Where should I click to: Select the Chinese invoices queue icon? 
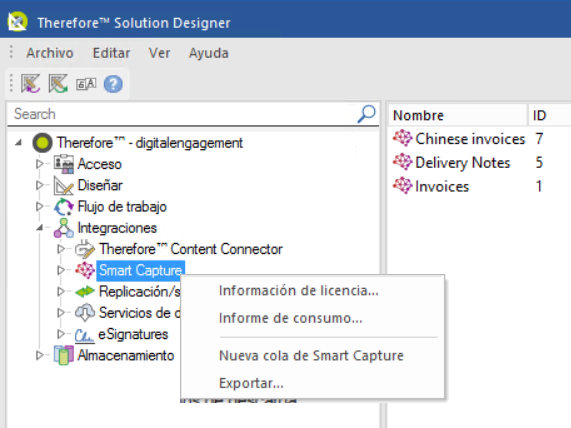pyautogui.click(x=403, y=138)
